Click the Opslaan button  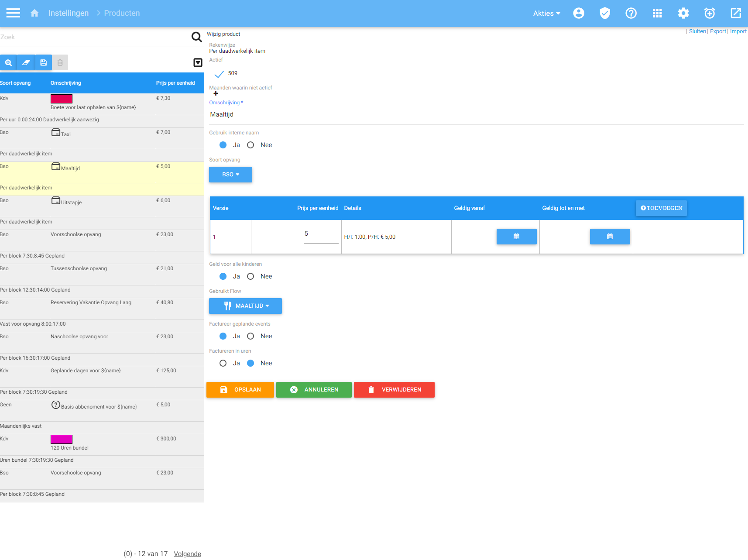click(240, 390)
